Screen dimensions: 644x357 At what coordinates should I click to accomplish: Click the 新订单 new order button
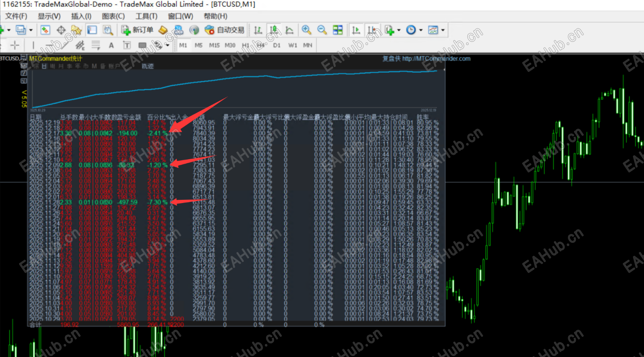click(x=137, y=30)
